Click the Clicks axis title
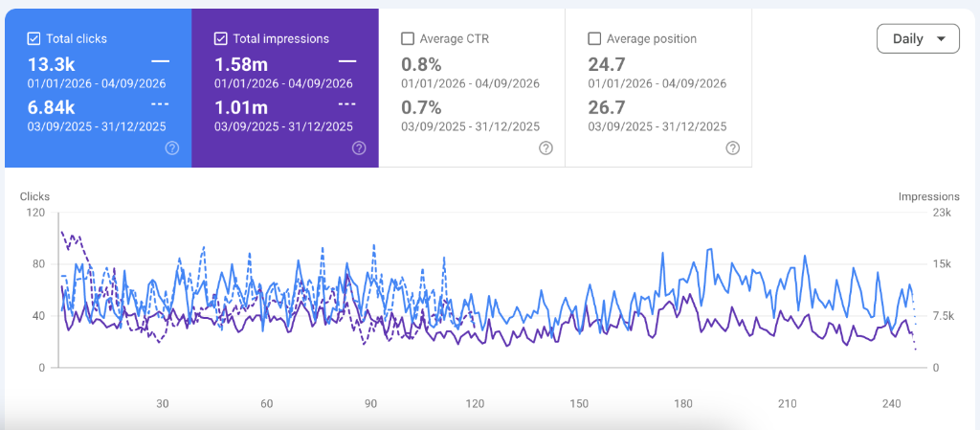 pos(34,196)
